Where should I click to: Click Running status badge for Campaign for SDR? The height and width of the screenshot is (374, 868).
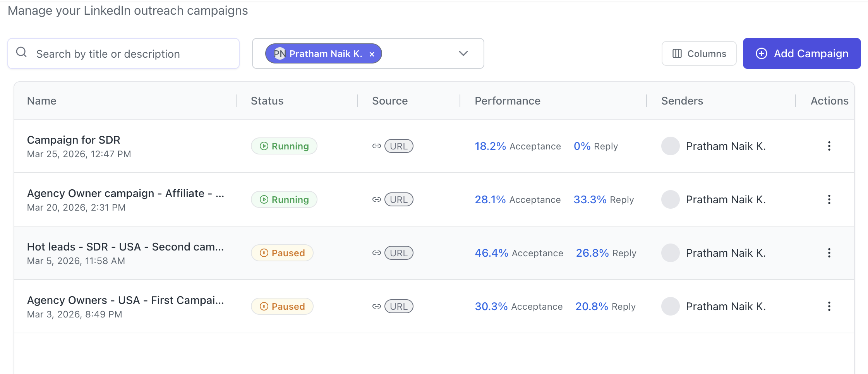point(284,146)
